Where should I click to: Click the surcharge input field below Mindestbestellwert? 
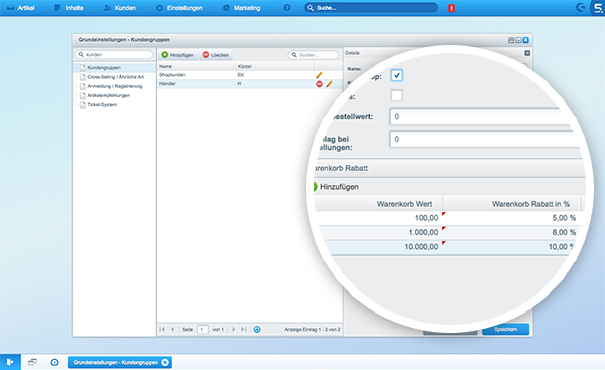click(484, 139)
